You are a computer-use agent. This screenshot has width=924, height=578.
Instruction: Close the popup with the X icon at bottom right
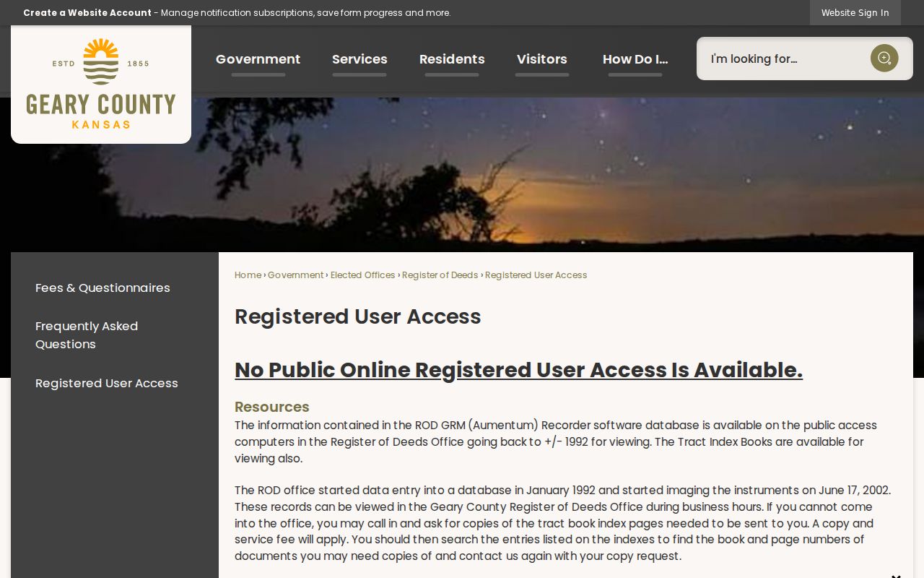point(896,575)
